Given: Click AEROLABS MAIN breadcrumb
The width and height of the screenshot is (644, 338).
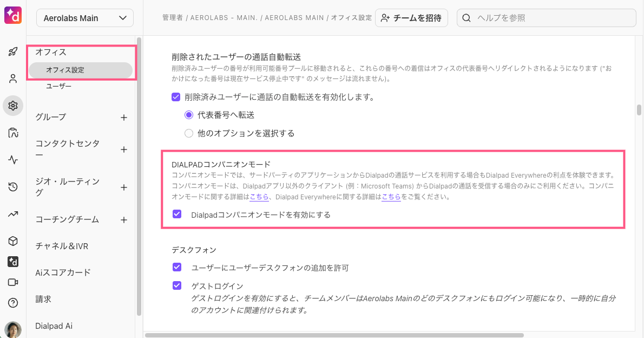Looking at the screenshot, I should click(x=294, y=18).
